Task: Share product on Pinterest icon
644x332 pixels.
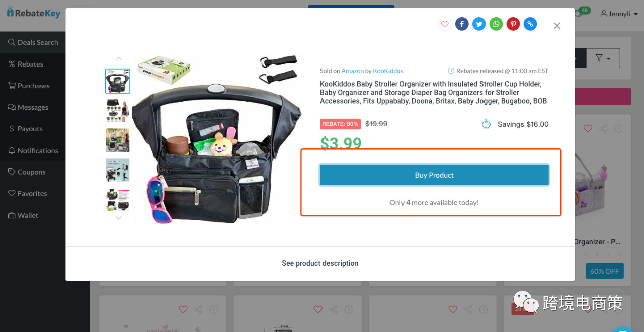Action: click(513, 24)
